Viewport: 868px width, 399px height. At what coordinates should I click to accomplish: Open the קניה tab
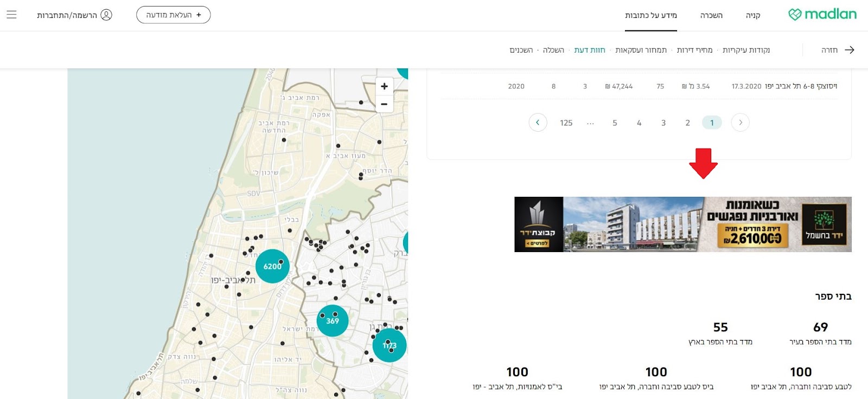[x=753, y=15]
